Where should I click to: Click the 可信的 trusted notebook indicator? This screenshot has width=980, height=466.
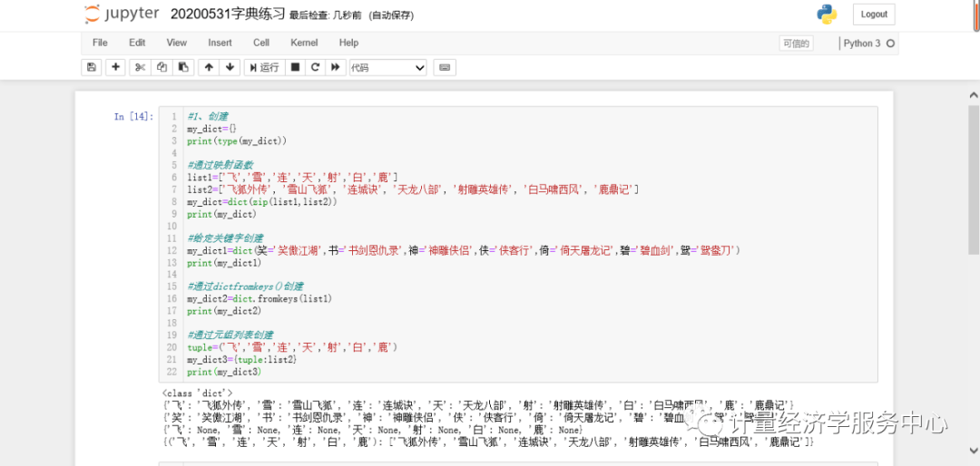797,44
